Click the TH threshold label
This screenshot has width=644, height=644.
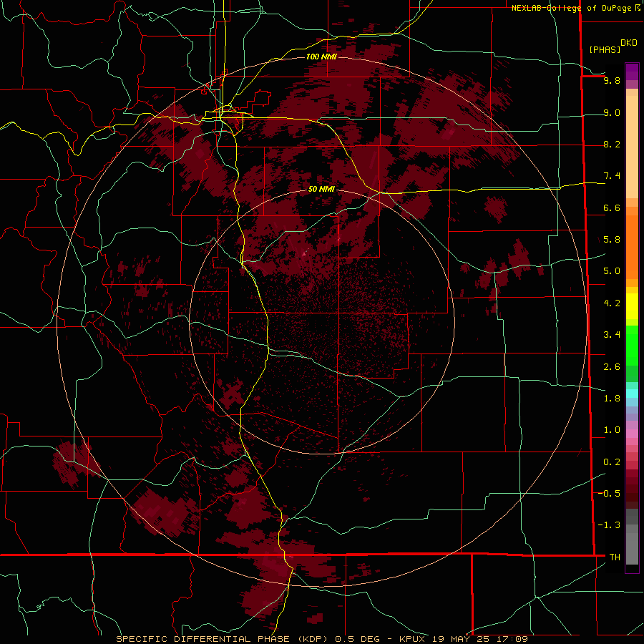point(615,557)
